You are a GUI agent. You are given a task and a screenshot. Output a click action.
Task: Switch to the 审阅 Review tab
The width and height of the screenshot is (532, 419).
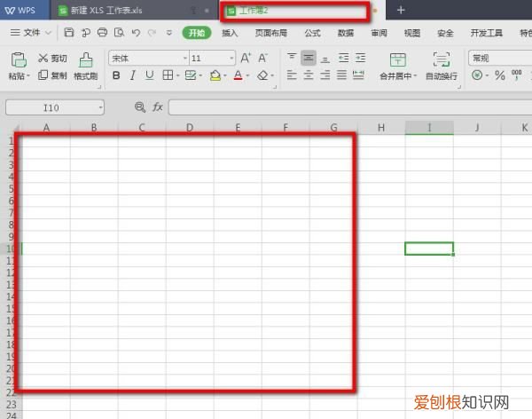coord(379,33)
